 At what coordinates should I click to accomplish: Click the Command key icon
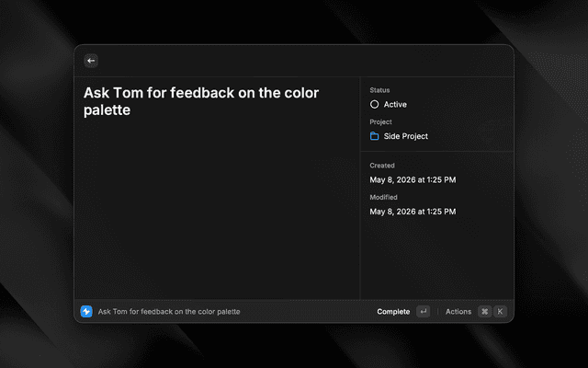pos(484,311)
